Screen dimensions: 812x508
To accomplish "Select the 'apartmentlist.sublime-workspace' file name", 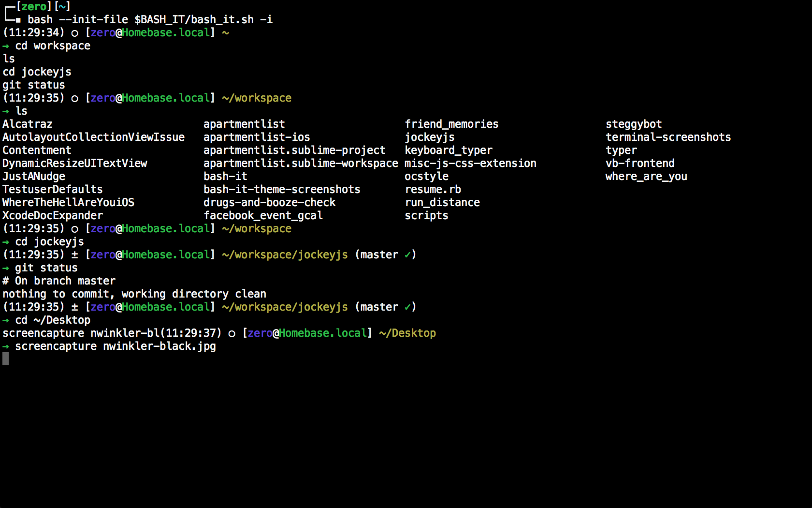I will point(301,164).
